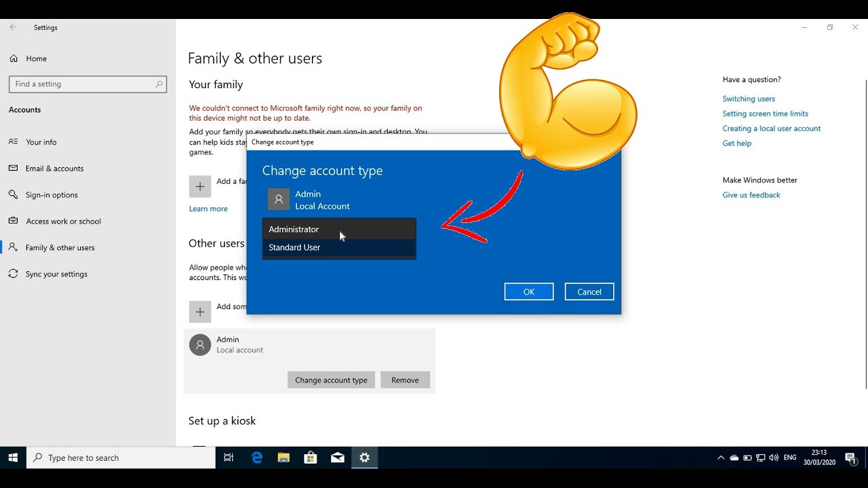The image size is (868, 488).
Task: Click the Email & accounts envelope icon
Action: point(13,168)
